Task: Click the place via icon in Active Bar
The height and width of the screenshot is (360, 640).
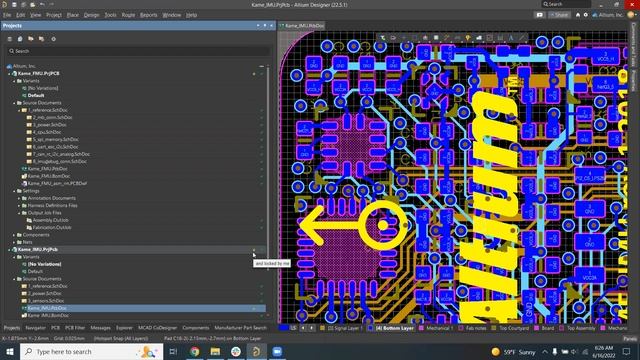Action: point(468,38)
